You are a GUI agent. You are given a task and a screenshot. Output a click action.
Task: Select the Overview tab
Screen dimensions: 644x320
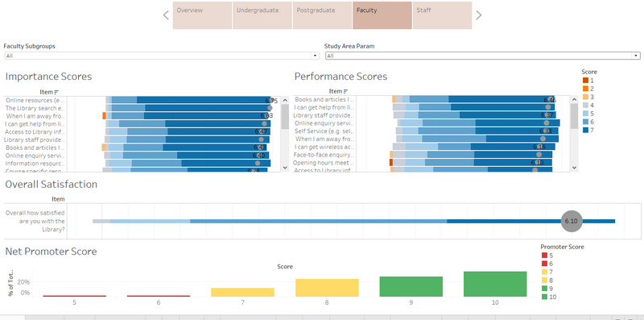point(203,15)
